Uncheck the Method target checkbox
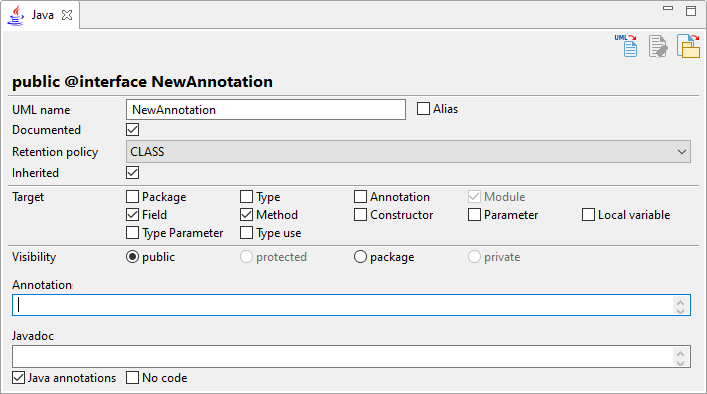 pyautogui.click(x=247, y=215)
